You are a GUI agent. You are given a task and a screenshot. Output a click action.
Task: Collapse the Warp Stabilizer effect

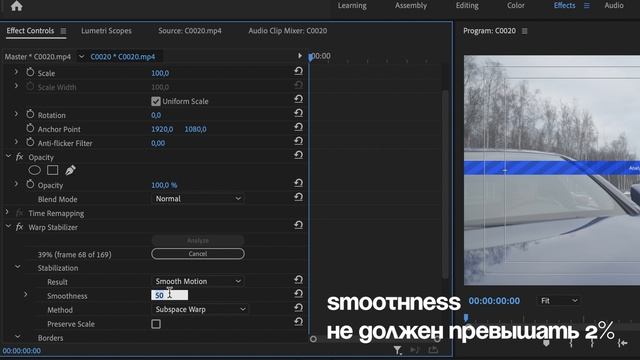[x=8, y=227]
